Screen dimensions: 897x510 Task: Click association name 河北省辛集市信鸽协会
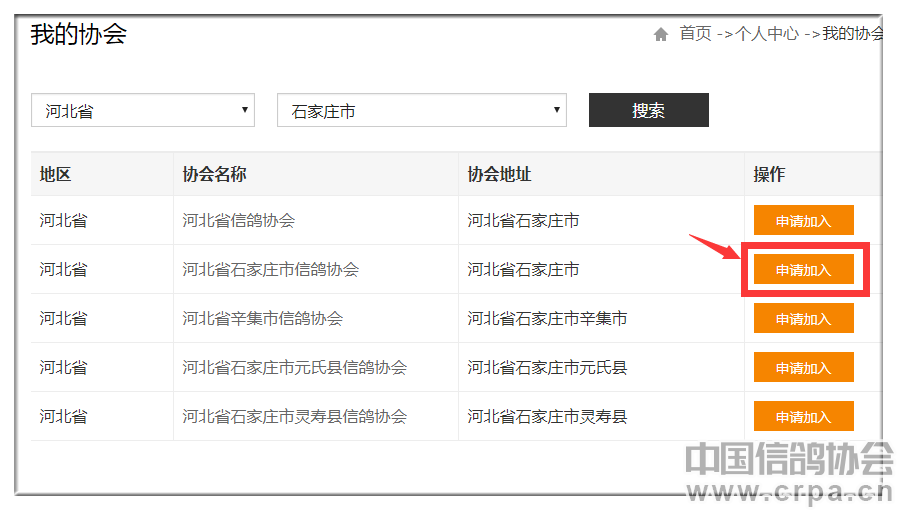click(x=263, y=318)
